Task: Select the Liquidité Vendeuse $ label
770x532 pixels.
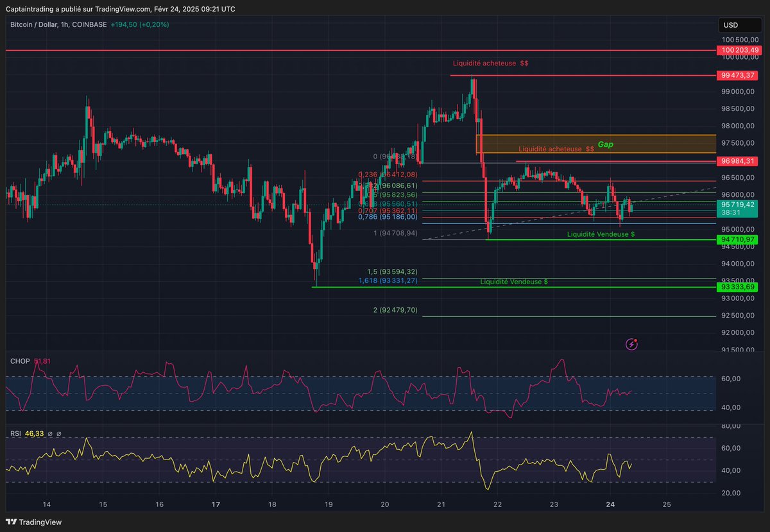Action: pyautogui.click(x=599, y=234)
